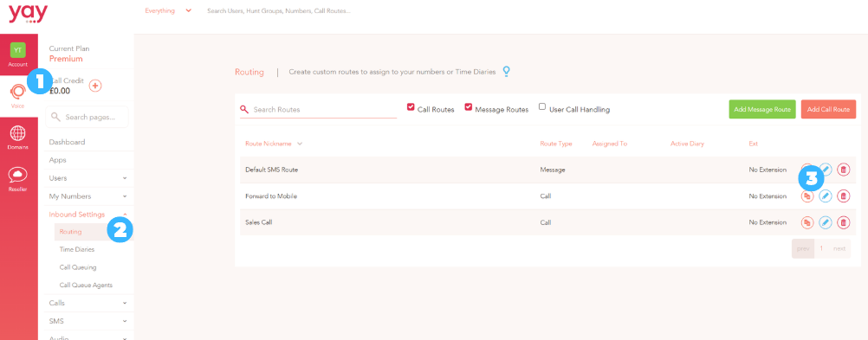The width and height of the screenshot is (868, 340).
Task: Select the Voice headset icon
Action: click(18, 91)
